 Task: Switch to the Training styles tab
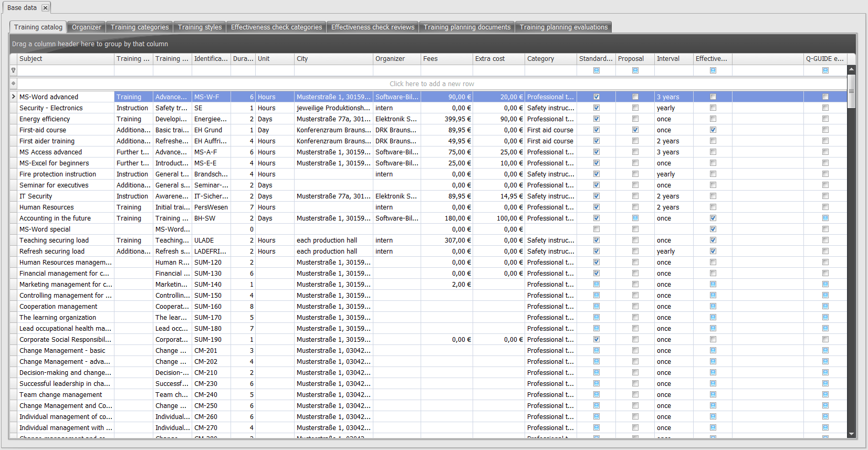[x=200, y=27]
